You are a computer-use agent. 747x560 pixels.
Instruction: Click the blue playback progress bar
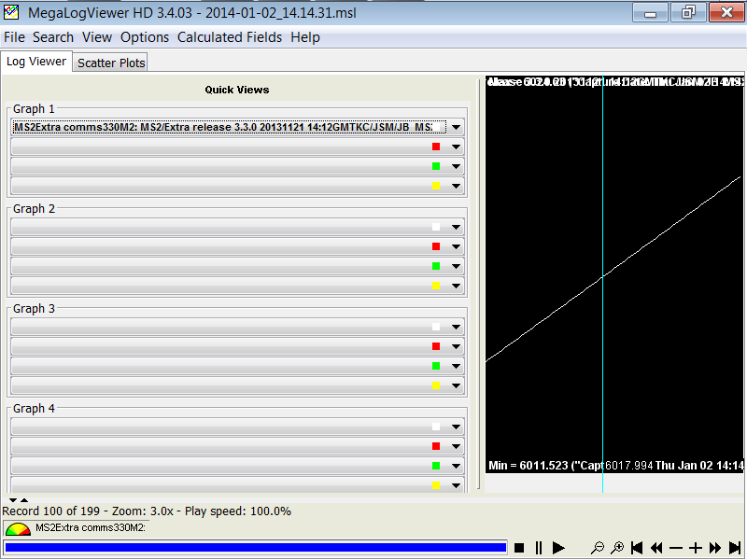pos(255,548)
